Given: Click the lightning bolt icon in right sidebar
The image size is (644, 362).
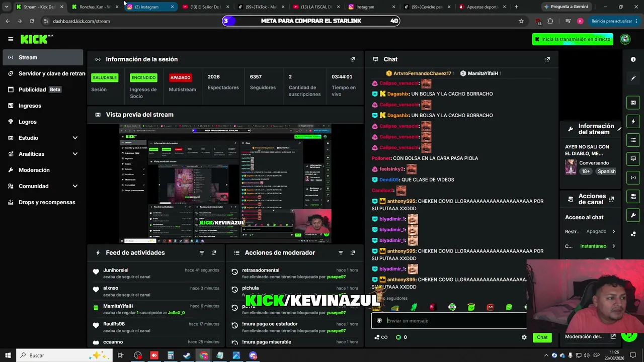Looking at the screenshot, I should [x=633, y=121].
